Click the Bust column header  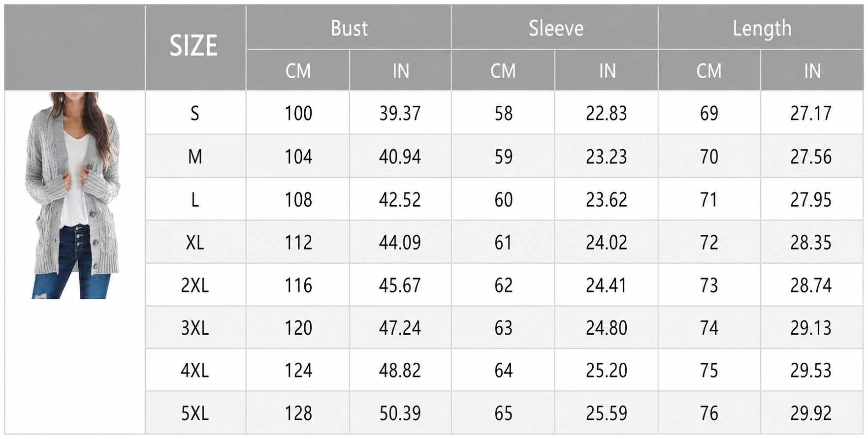coord(349,28)
